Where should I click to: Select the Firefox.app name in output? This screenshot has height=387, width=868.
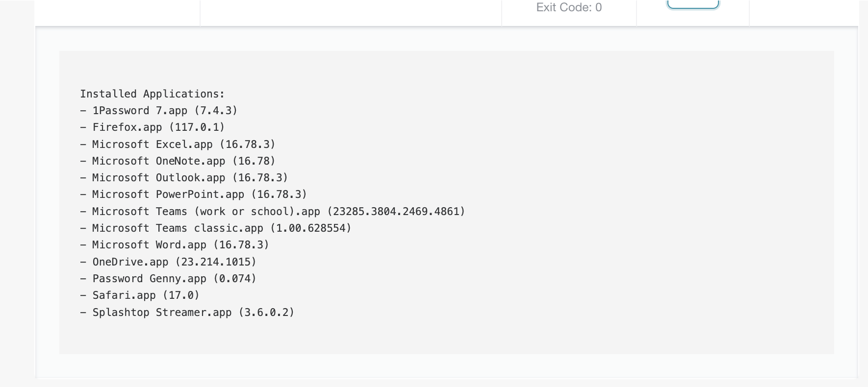(127, 127)
